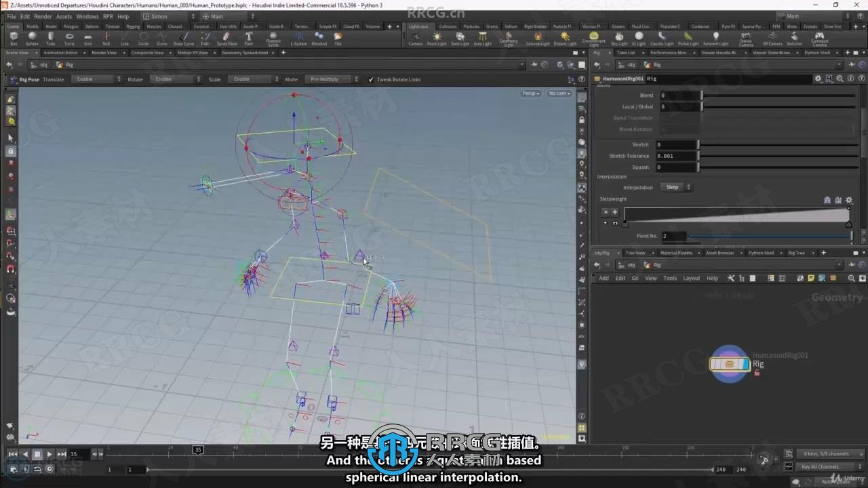Image resolution: width=868 pixels, height=488 pixels.
Task: Select the Circle shelf tool
Action: 143,39
